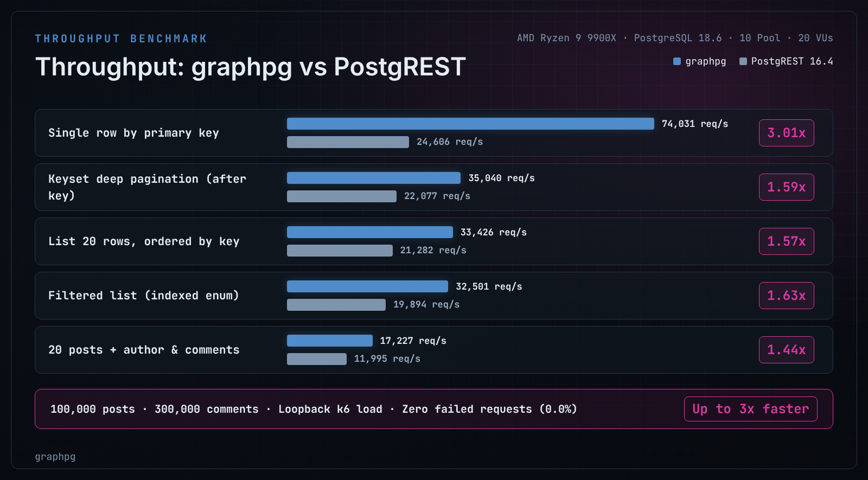
Task: Click the 33,426 req/s blue bar
Action: pos(370,232)
